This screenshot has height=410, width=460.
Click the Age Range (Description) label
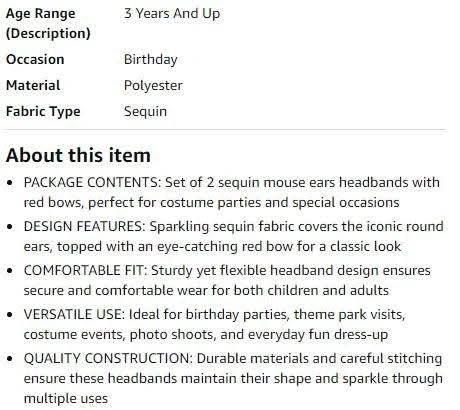(48, 23)
